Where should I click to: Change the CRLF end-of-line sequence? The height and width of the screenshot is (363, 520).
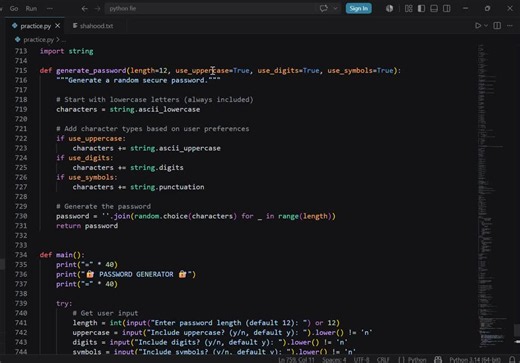[383, 360]
